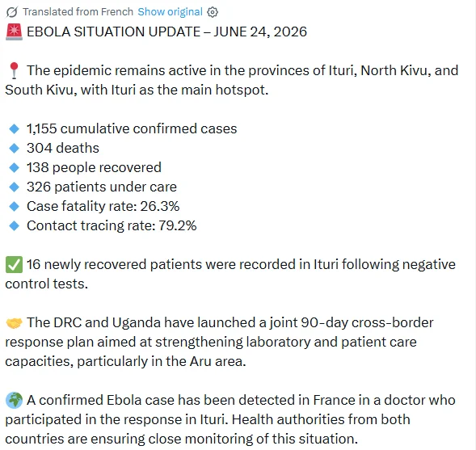Click blue diamond beside 304 deaths
Viewport: 476px width, 450px height.
coord(14,148)
